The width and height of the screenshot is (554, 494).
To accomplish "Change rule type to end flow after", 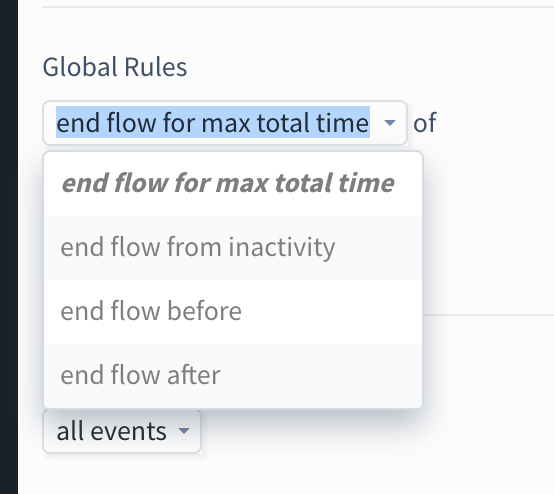I will (x=233, y=375).
